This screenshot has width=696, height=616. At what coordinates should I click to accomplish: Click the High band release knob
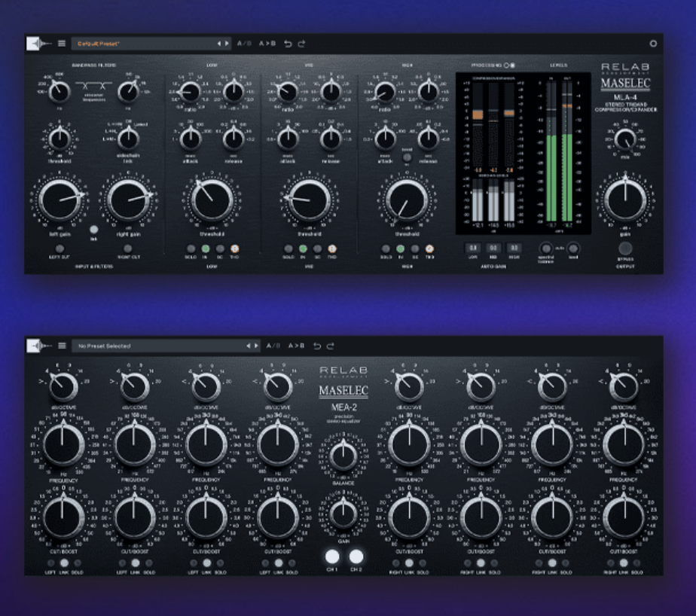(x=428, y=139)
